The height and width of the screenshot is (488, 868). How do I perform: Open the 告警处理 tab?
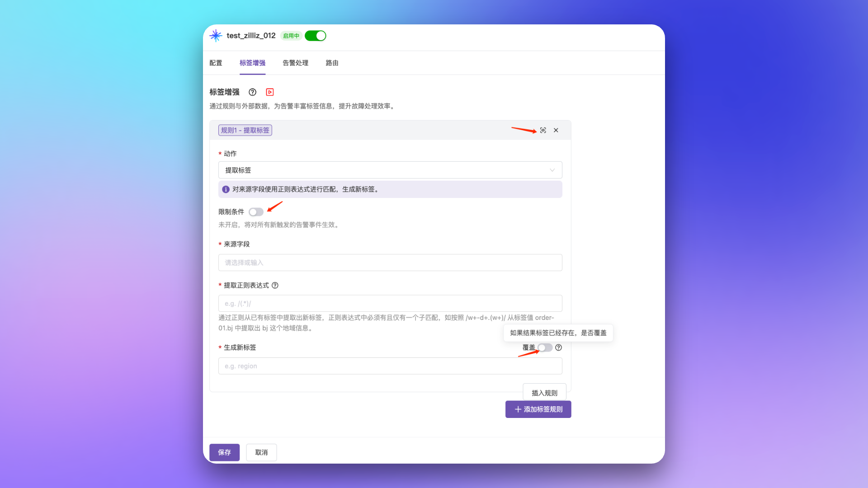295,63
